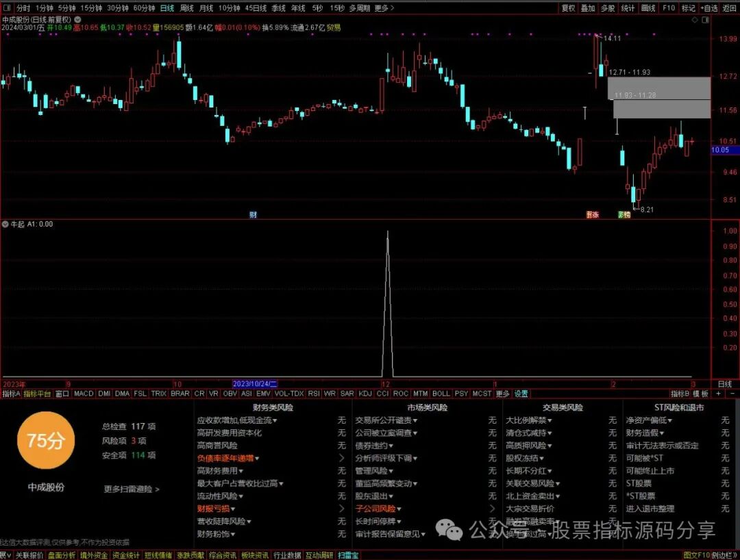Open the 指标平台 tab
The width and height of the screenshot is (740, 560).
pos(37,394)
